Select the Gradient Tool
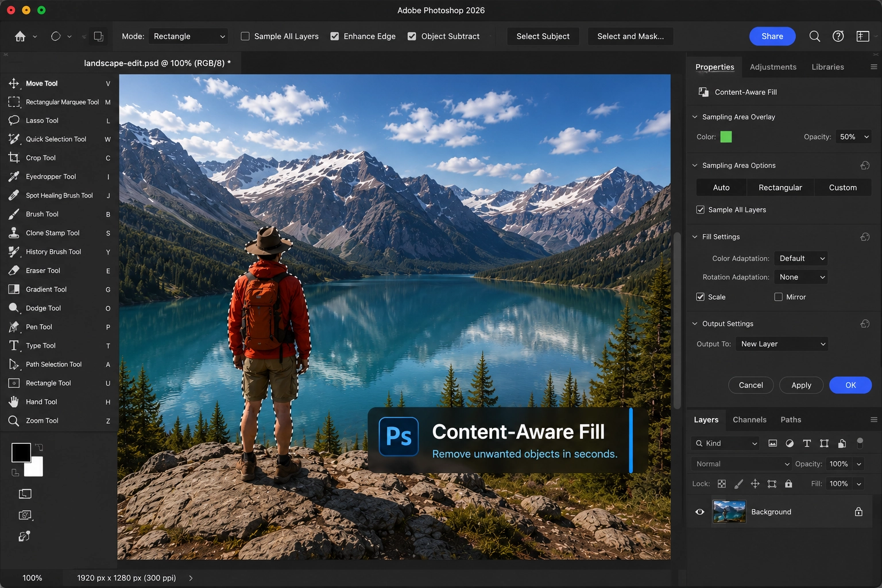 pyautogui.click(x=59, y=289)
